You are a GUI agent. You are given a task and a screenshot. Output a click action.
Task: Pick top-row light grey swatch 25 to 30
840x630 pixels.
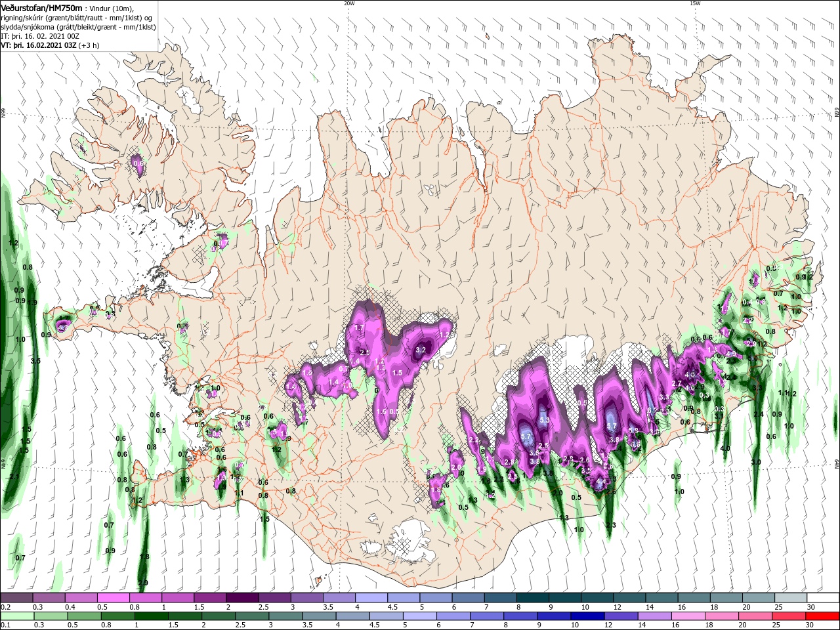791,598
